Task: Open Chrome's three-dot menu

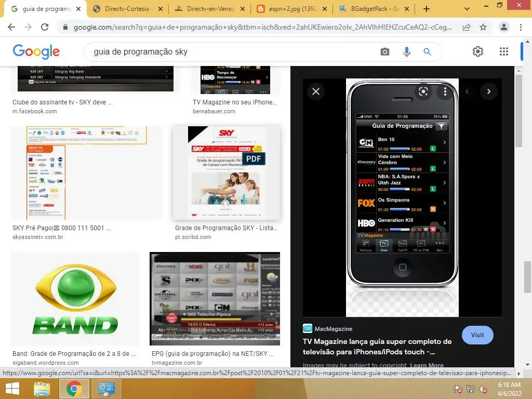Action: tap(521, 27)
